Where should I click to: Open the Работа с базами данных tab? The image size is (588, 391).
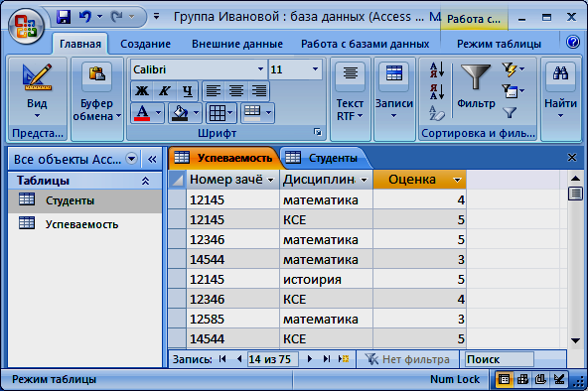(365, 44)
